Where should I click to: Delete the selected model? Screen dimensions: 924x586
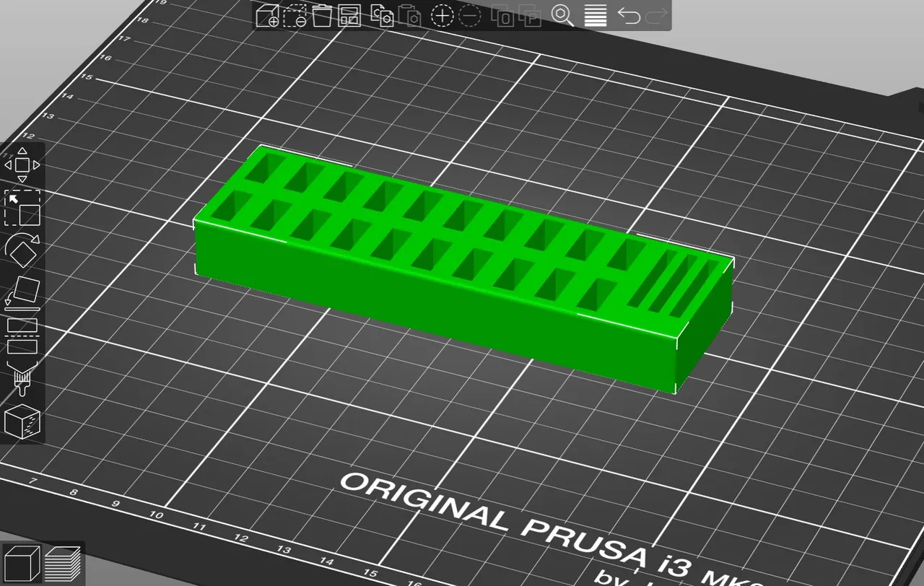(294, 16)
